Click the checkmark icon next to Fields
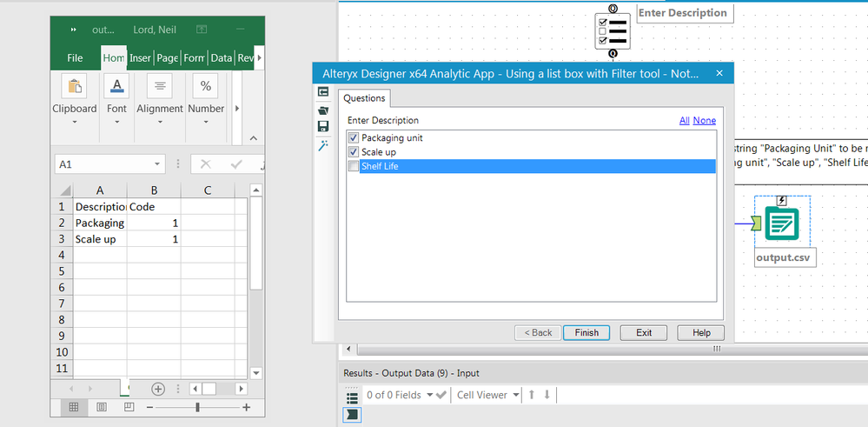The width and height of the screenshot is (868, 427). click(x=441, y=395)
